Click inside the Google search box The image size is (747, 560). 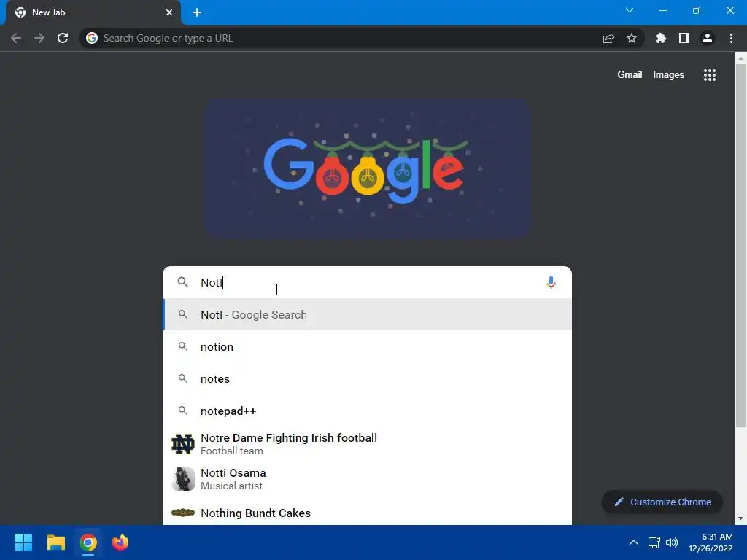(x=367, y=282)
